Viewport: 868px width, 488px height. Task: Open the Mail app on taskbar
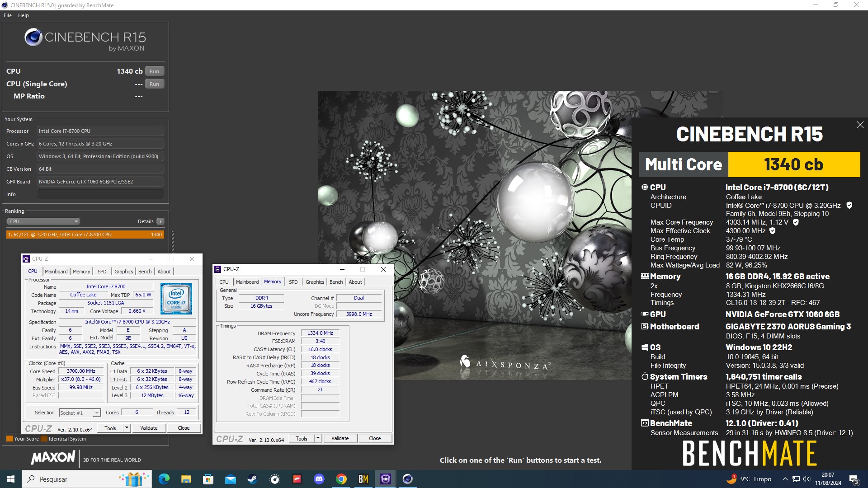(x=230, y=479)
